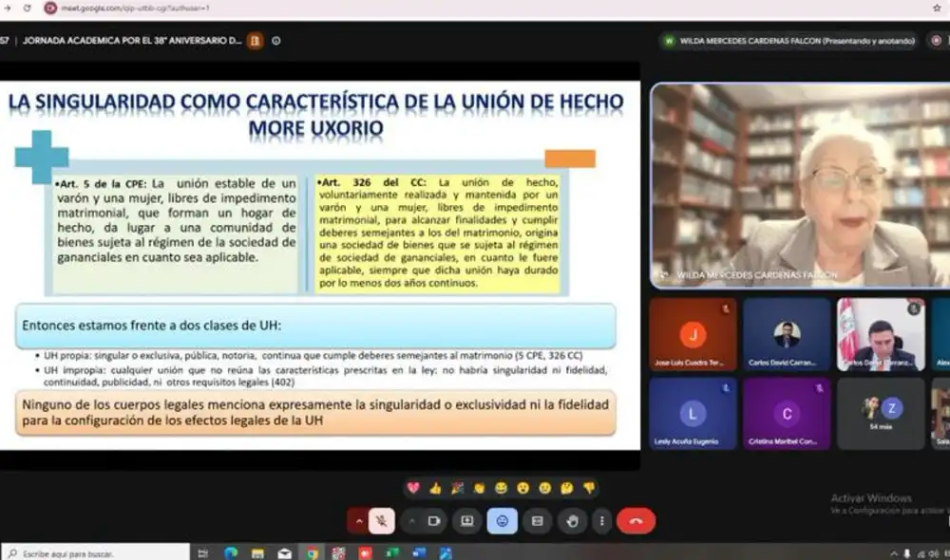The width and height of the screenshot is (950, 560).
Task: Leave the call with red hang-up button
Action: click(636, 521)
